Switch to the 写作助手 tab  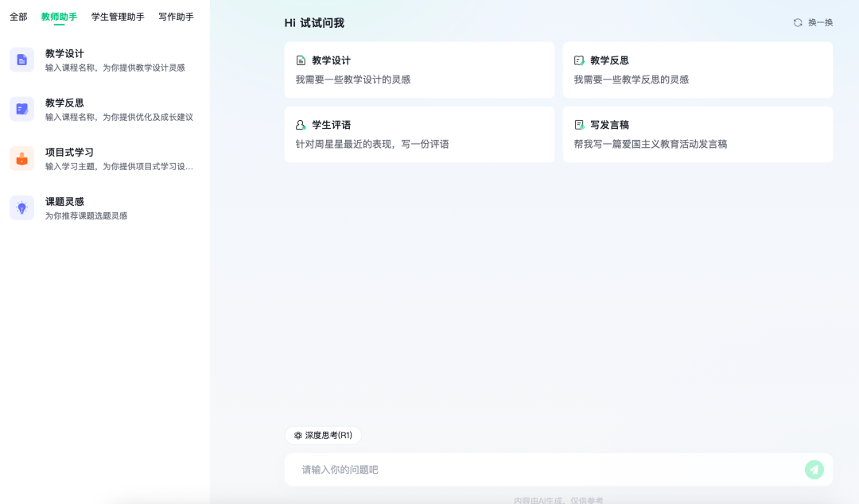[x=176, y=17]
